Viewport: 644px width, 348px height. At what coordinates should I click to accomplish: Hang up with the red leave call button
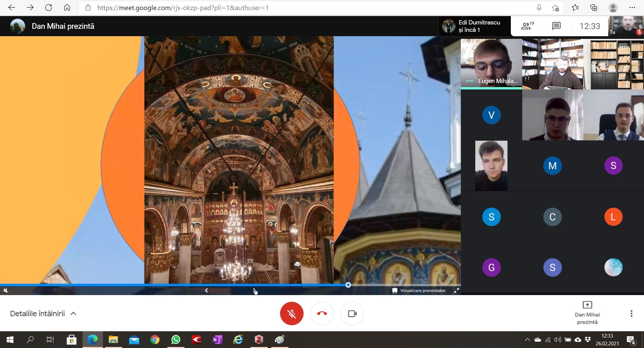(x=322, y=314)
